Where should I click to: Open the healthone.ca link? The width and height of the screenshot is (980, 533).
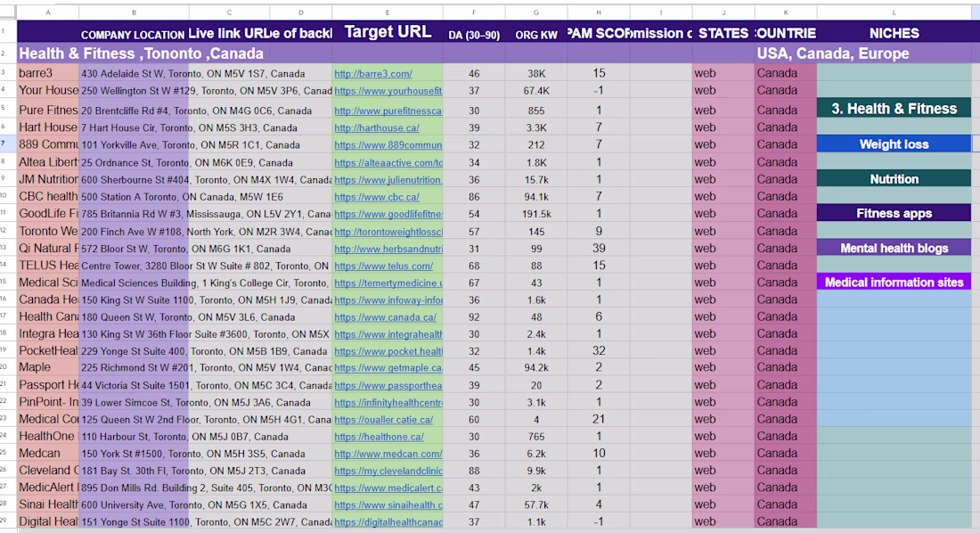[380, 437]
